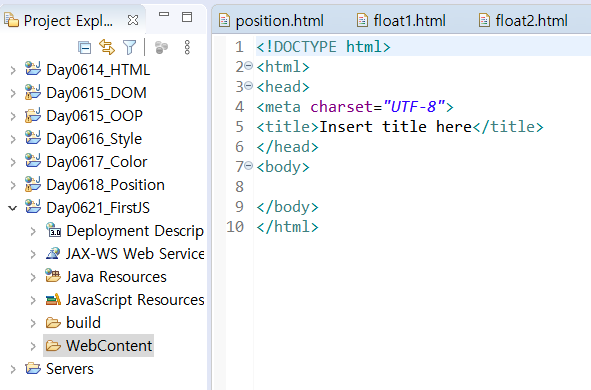Maximize the Project Explorer panel
The width and height of the screenshot is (591, 390).
(x=187, y=17)
